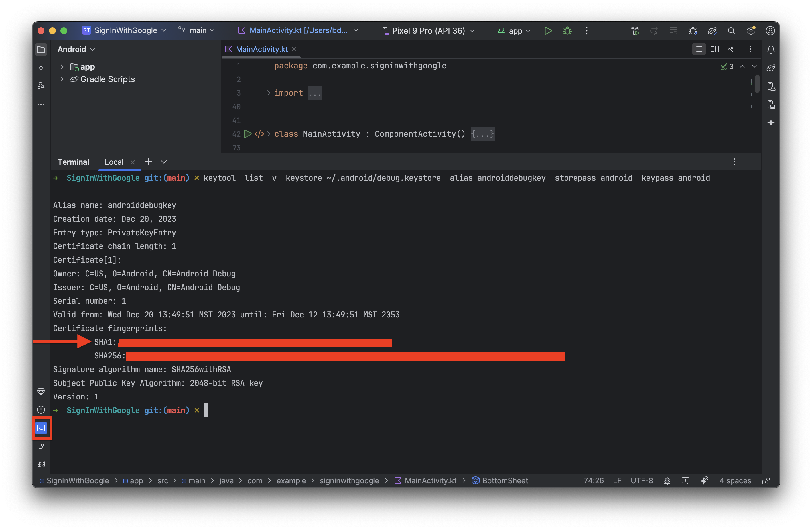Viewport: 812px width, 530px height.
Task: Open the Android project view dropdown
Action: 76,49
